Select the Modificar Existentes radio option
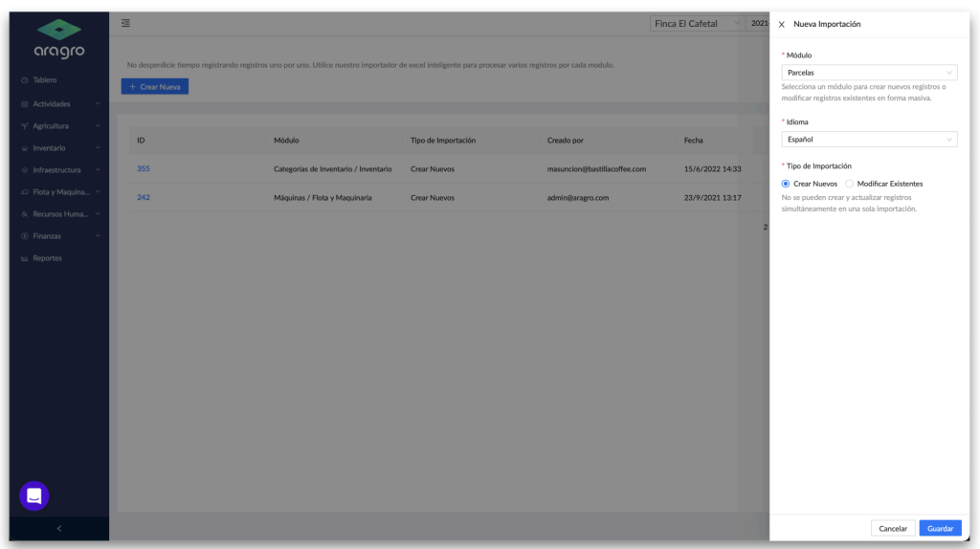Image resolution: width=980 pixels, height=549 pixels. click(849, 184)
